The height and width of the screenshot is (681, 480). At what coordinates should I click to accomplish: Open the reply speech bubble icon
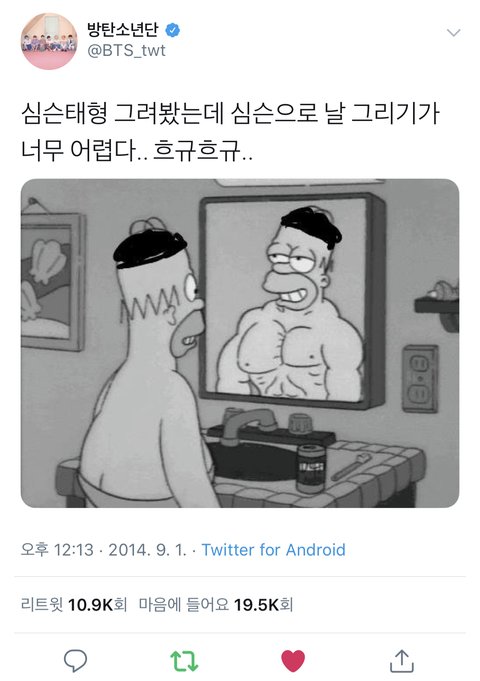(x=76, y=661)
